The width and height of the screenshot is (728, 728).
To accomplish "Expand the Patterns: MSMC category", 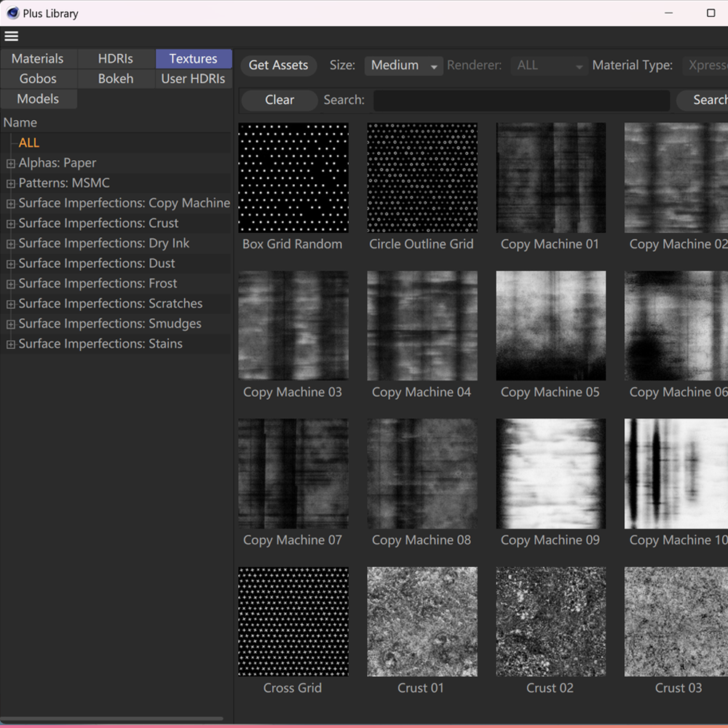I will tap(11, 183).
